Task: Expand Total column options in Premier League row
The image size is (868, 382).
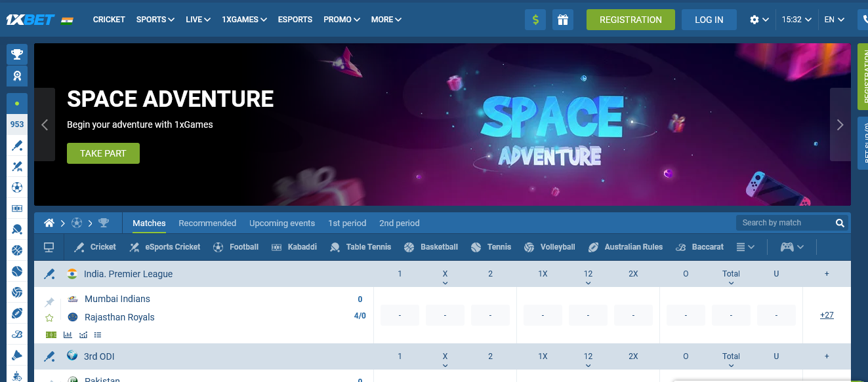Action: [x=731, y=283]
